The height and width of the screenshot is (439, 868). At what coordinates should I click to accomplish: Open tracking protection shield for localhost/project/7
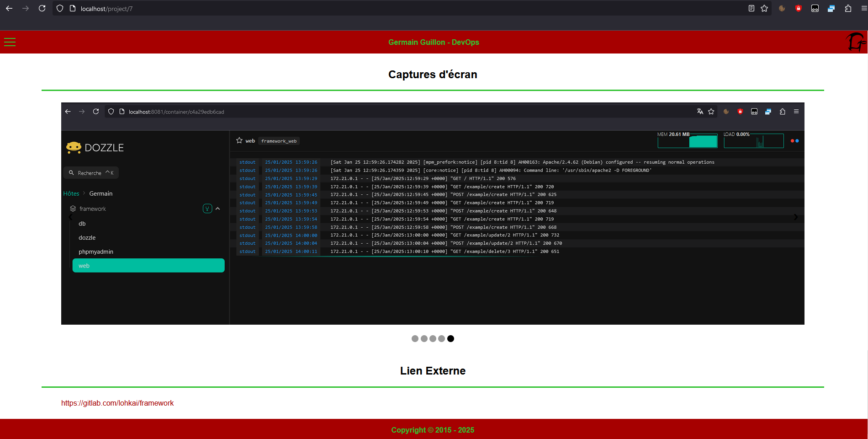tap(60, 9)
